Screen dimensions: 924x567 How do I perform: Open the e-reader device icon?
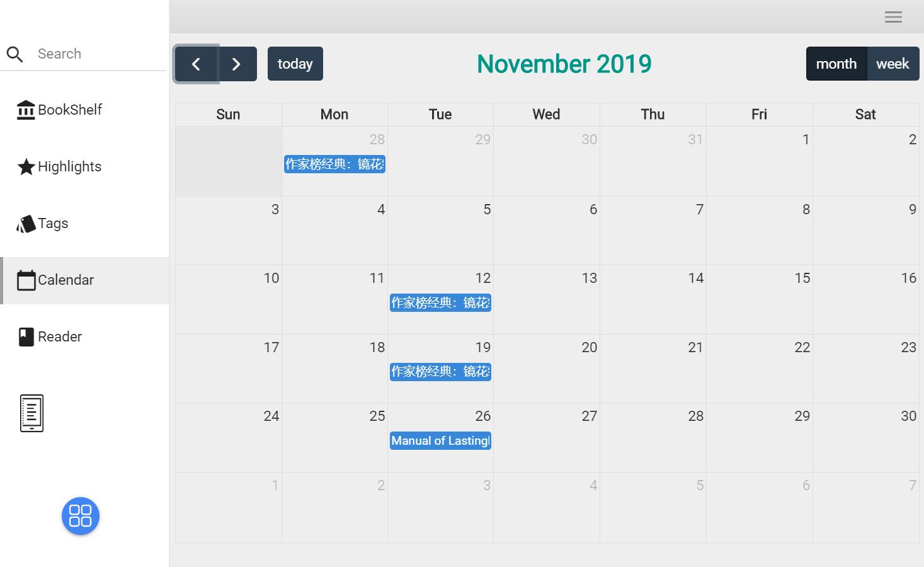tap(31, 413)
